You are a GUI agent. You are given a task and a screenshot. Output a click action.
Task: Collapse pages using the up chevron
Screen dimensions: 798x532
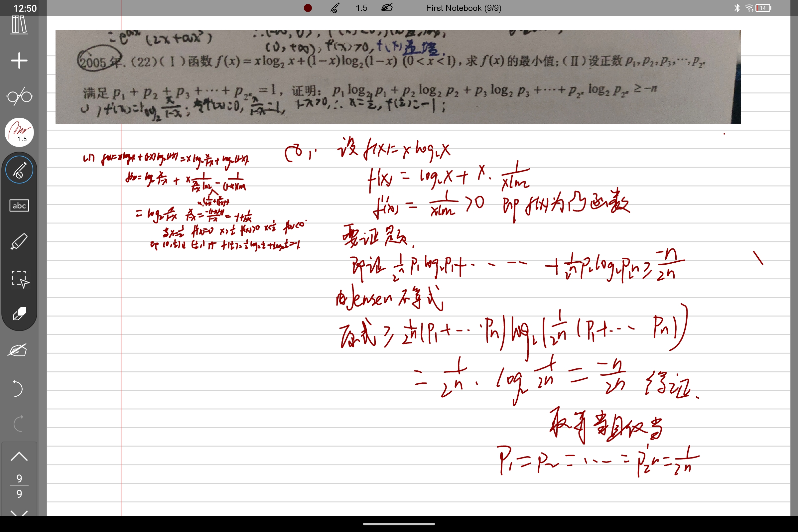pos(19,456)
